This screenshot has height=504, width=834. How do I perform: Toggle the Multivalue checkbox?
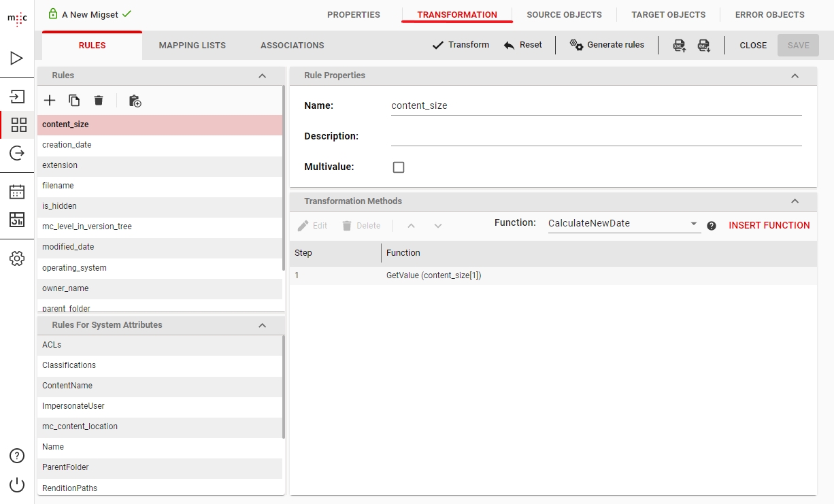click(x=399, y=167)
